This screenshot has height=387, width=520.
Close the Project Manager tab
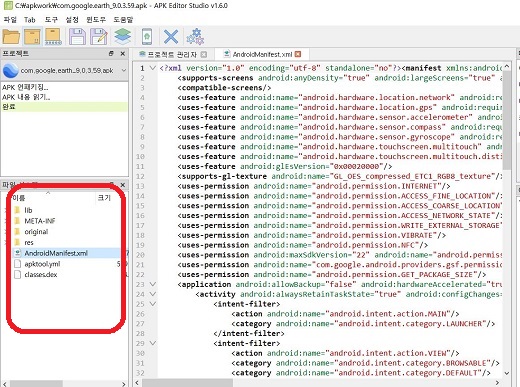[204, 54]
